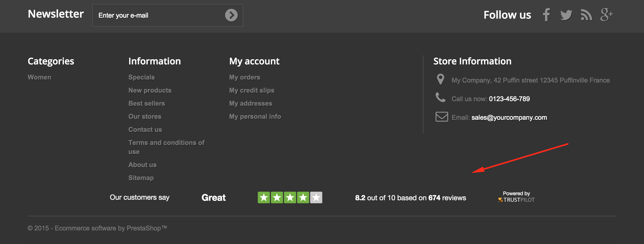Open My orders link
The height and width of the screenshot is (244, 644).
point(245,77)
